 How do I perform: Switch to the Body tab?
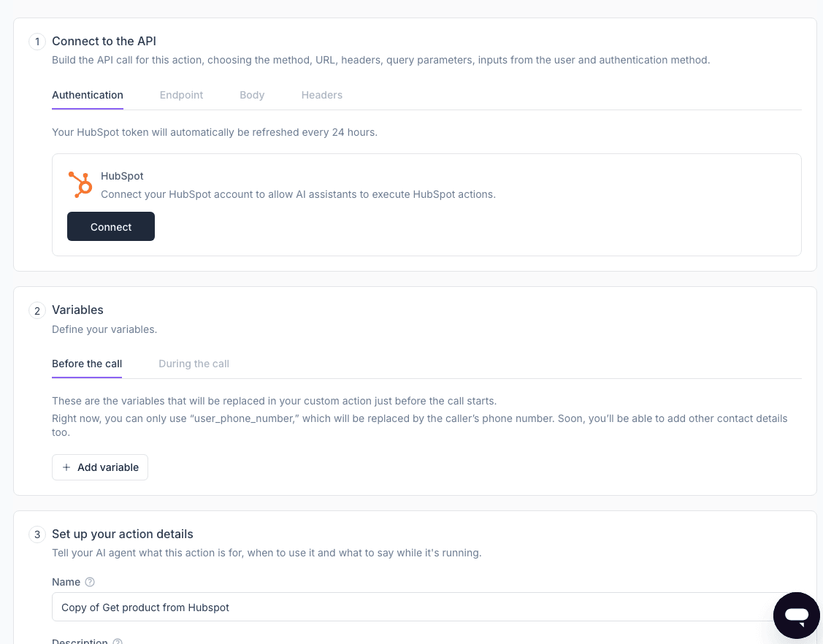[252, 95]
